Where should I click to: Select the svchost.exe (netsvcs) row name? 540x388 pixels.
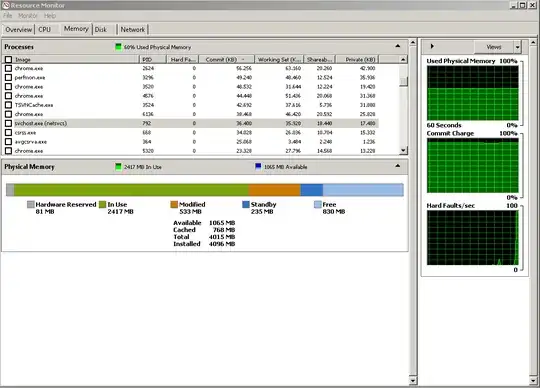[x=41, y=123]
